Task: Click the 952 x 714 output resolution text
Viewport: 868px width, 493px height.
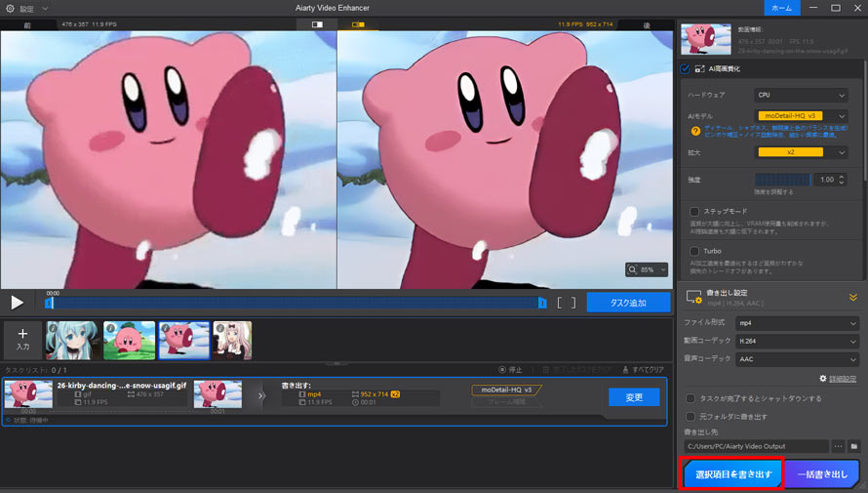Action: coord(375,394)
